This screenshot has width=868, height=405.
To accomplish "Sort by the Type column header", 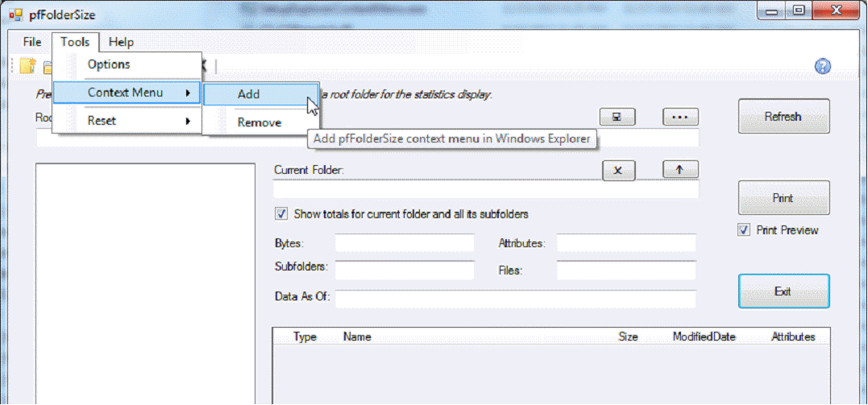I will pyautogui.click(x=305, y=337).
